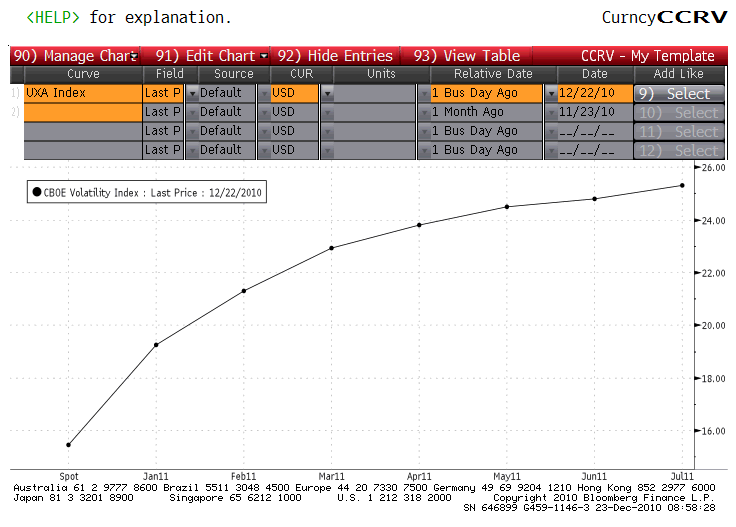Click the 12) Select button
Screen dimensions: 736x527
(x=679, y=151)
